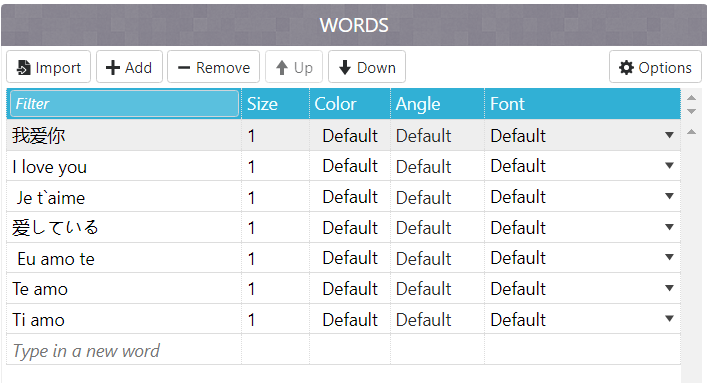The width and height of the screenshot is (707, 383).
Task: Select the word Je t`aime
Action: point(51,198)
